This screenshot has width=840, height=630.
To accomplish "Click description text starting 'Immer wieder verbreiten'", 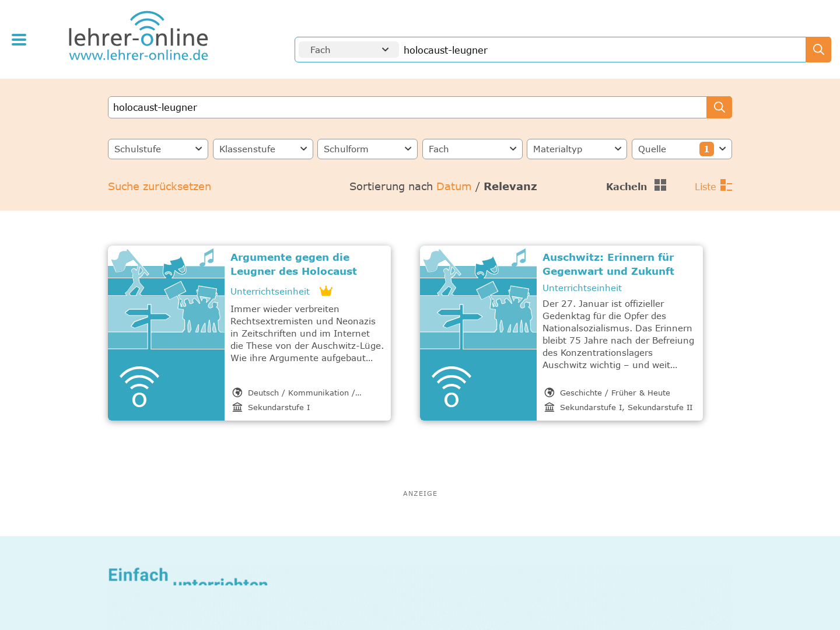I will (307, 333).
